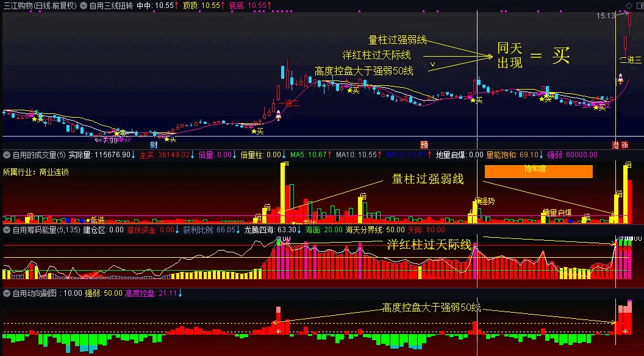Click the 所属行业: 商业连锁 label
The height and width of the screenshot is (356, 644).
click(x=36, y=172)
